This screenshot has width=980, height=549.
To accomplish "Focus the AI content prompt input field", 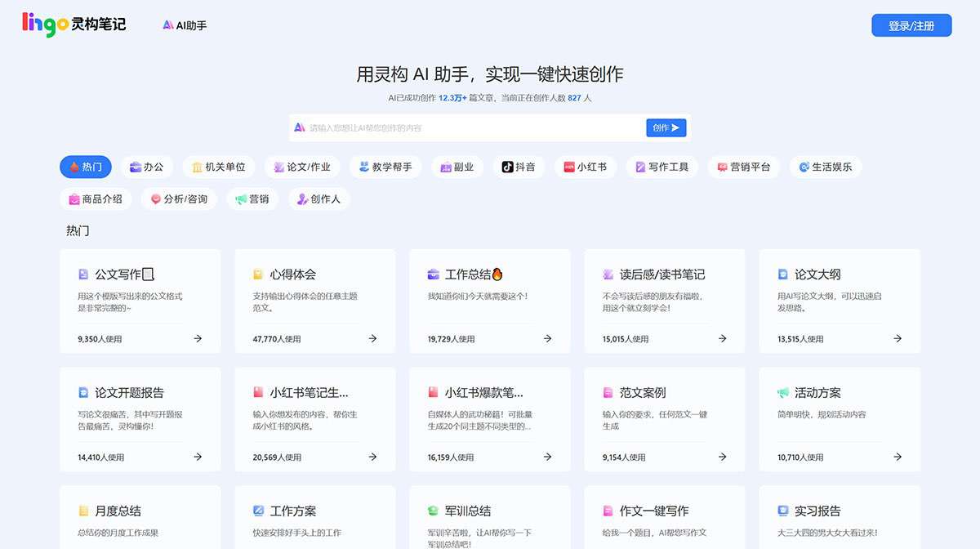I will pos(470,127).
